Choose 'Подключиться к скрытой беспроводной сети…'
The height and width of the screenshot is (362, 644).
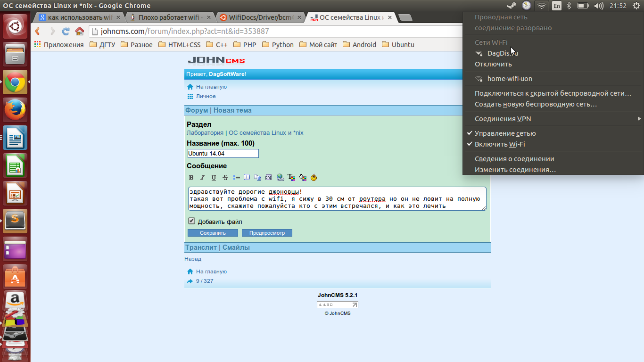coord(553,93)
